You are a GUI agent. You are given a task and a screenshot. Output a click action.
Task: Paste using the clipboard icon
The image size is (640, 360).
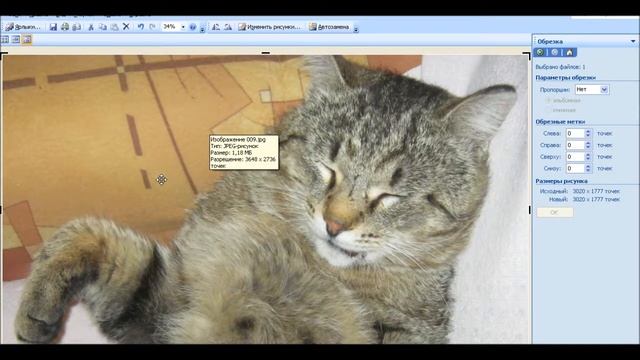115,27
